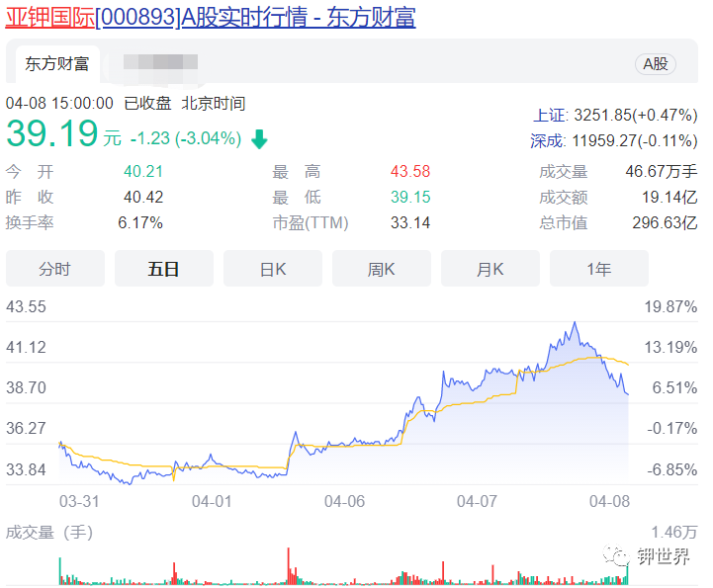Switch chart to 1年 view
The image size is (713, 588).
pyautogui.click(x=599, y=269)
